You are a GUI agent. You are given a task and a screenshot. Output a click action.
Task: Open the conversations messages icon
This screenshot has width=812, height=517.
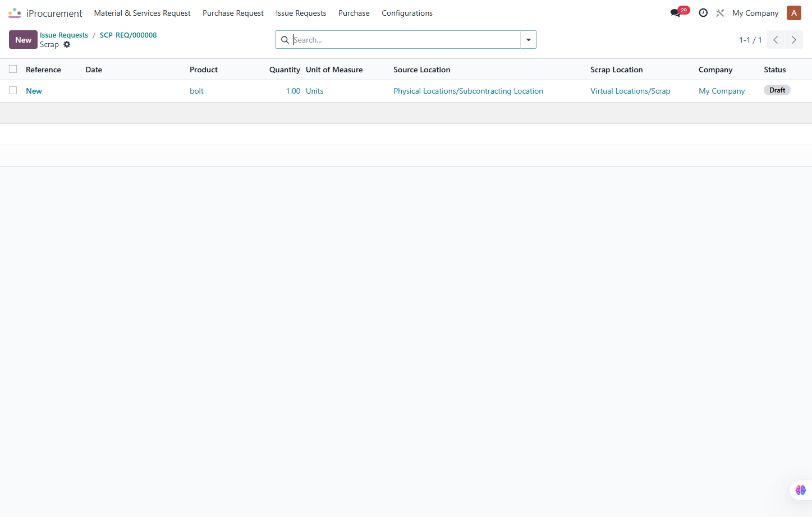click(675, 13)
